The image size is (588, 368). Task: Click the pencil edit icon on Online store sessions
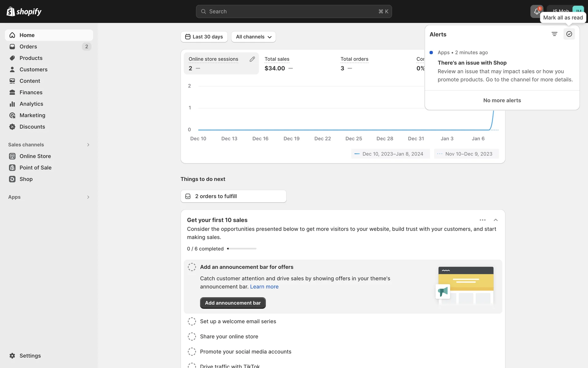click(252, 59)
